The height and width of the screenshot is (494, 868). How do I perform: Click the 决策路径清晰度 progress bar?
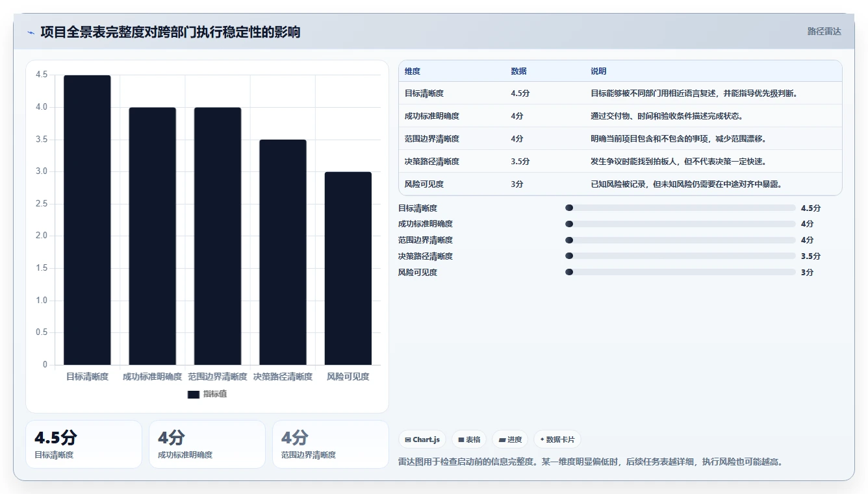point(680,256)
